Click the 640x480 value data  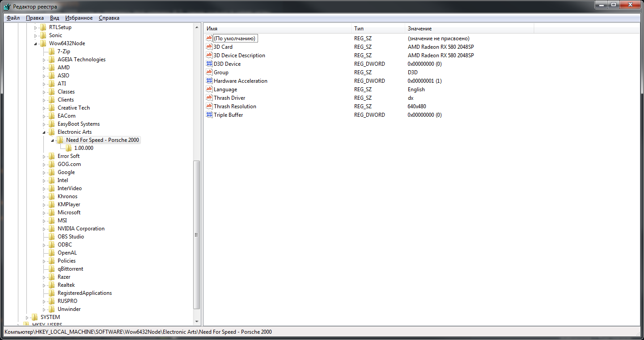(417, 106)
